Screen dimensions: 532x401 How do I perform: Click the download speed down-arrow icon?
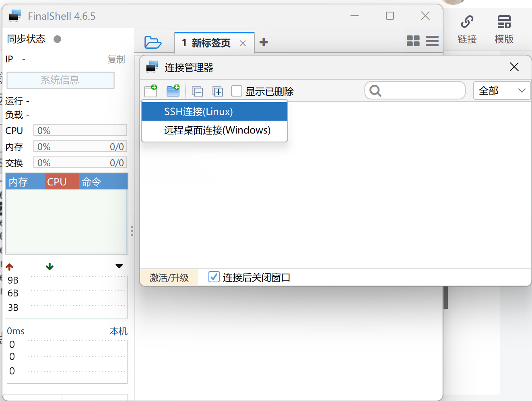49,267
